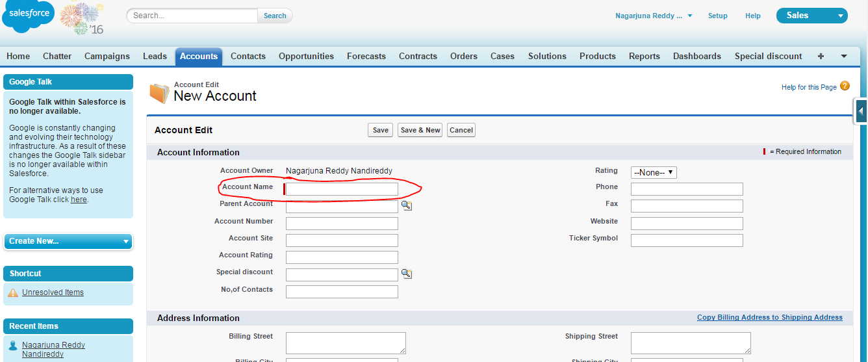
Task: Click the Special discount lookup magnifier icon
Action: click(406, 274)
